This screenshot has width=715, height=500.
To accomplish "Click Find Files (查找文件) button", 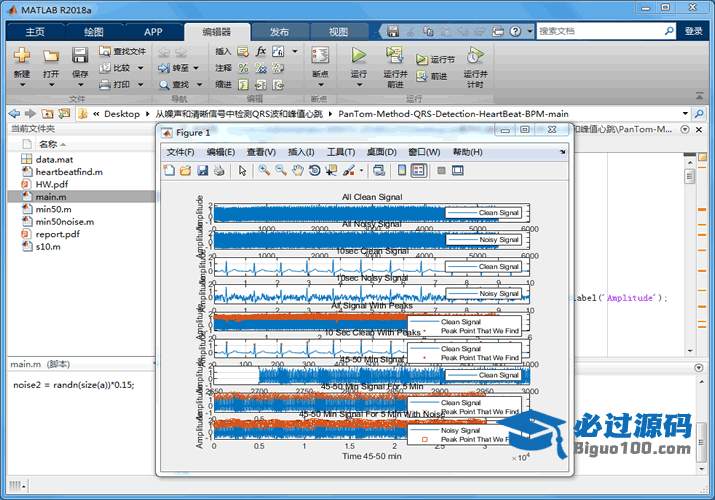I will point(123,51).
